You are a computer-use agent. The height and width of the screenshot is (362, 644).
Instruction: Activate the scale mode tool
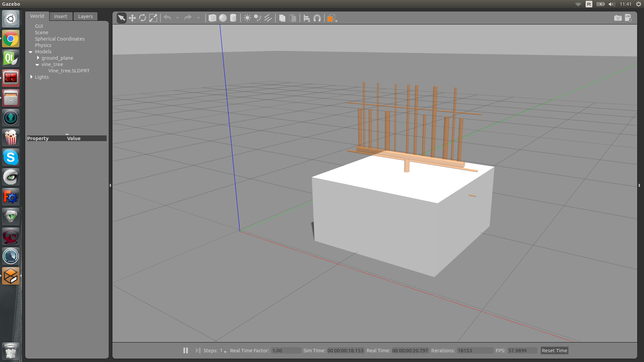[x=153, y=18]
